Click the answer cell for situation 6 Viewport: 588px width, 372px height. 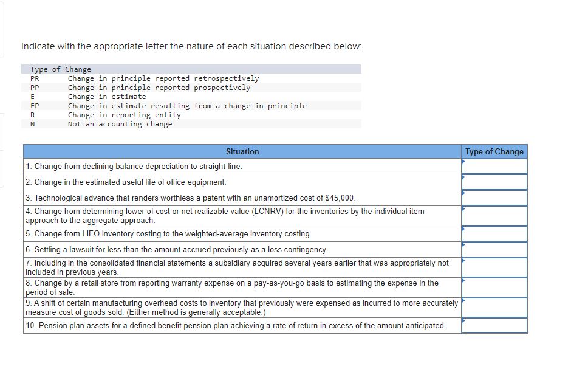tap(494, 249)
